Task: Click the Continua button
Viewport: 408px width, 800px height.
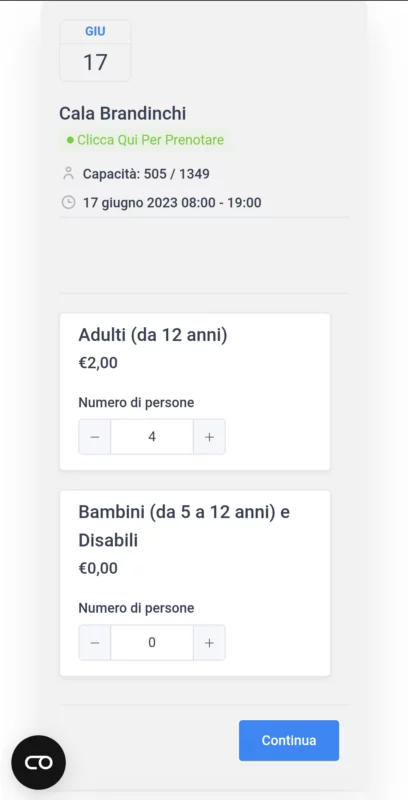Action: (289, 740)
